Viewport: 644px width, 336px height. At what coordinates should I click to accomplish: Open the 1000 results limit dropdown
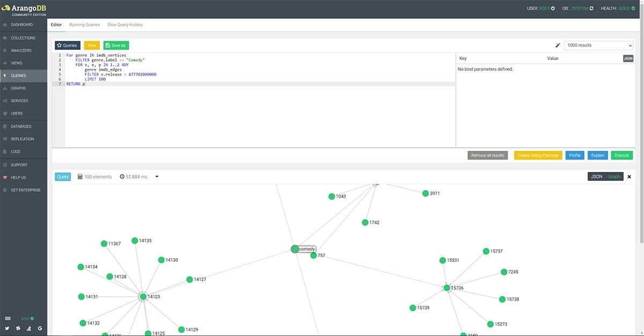coord(598,46)
